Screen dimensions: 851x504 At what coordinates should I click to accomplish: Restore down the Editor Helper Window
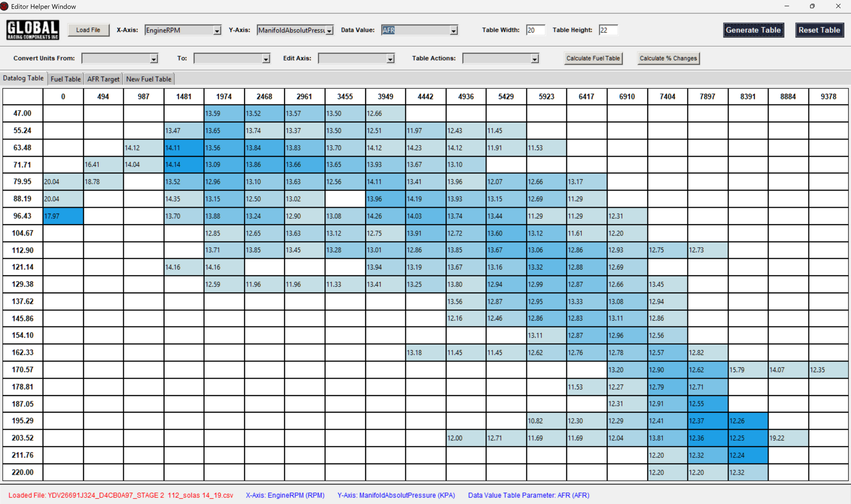point(812,6)
